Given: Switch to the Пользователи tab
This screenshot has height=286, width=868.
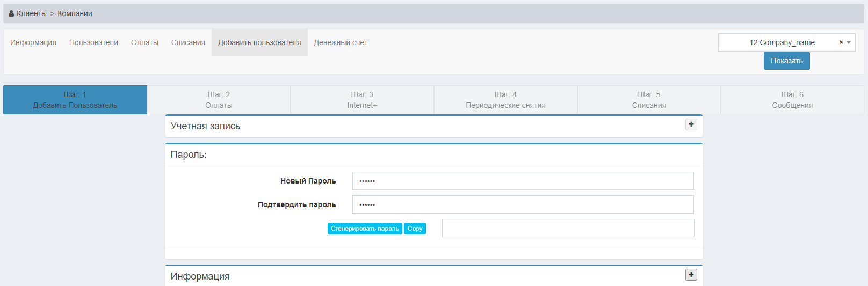Looking at the screenshot, I should (x=93, y=42).
